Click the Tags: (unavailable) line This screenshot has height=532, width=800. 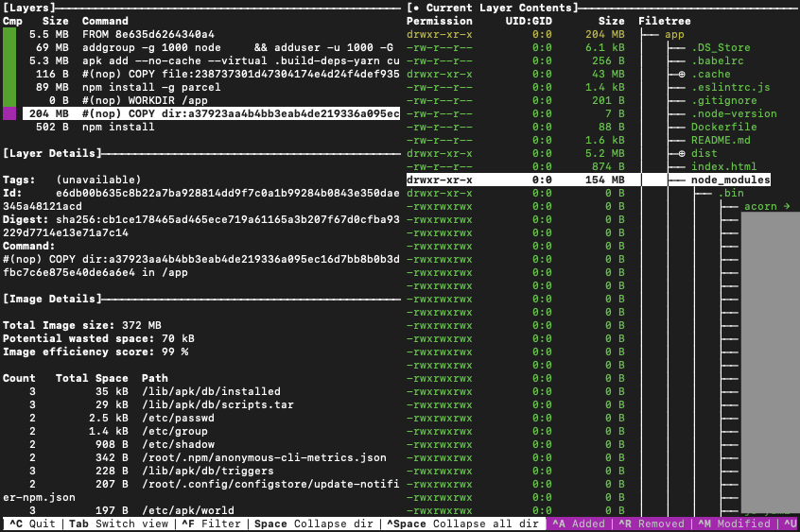[x=72, y=180]
